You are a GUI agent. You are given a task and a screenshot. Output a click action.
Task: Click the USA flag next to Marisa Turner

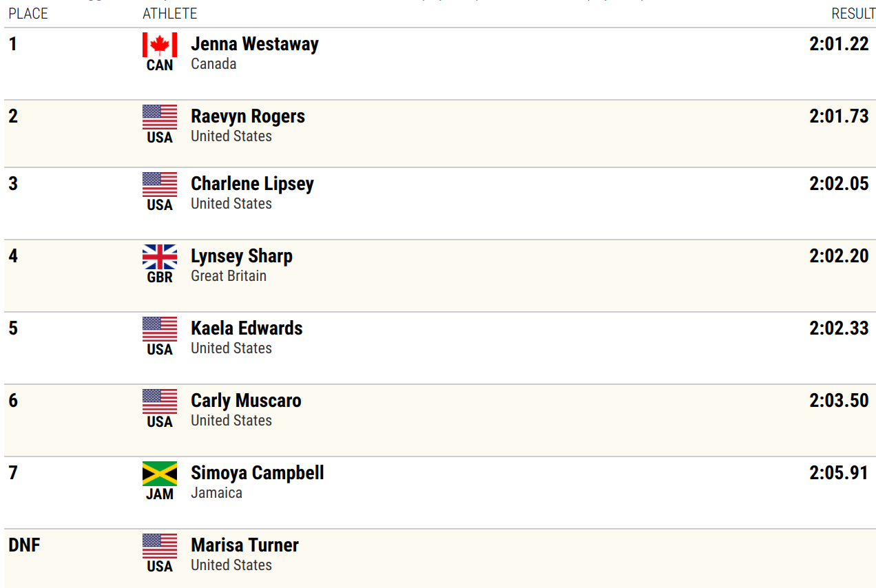[x=160, y=546]
